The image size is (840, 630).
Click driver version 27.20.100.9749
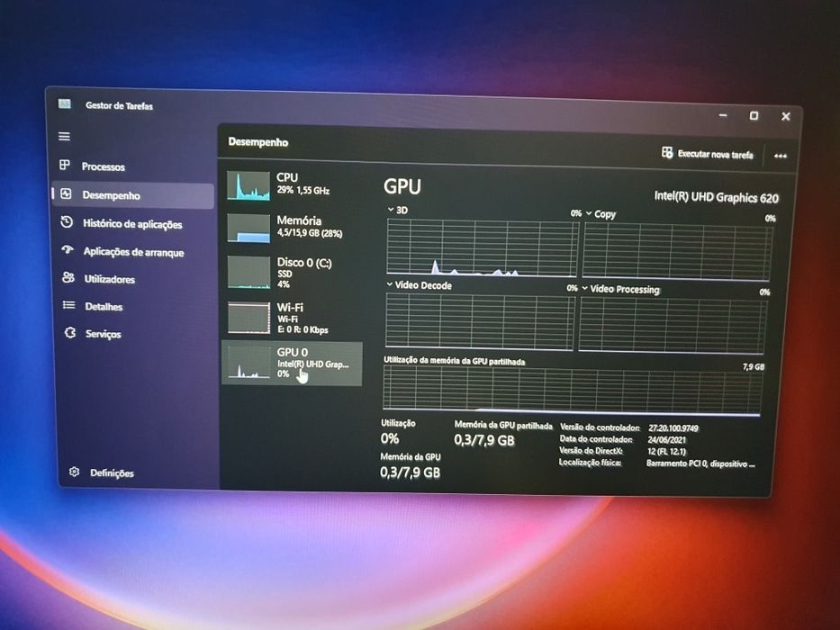point(673,428)
